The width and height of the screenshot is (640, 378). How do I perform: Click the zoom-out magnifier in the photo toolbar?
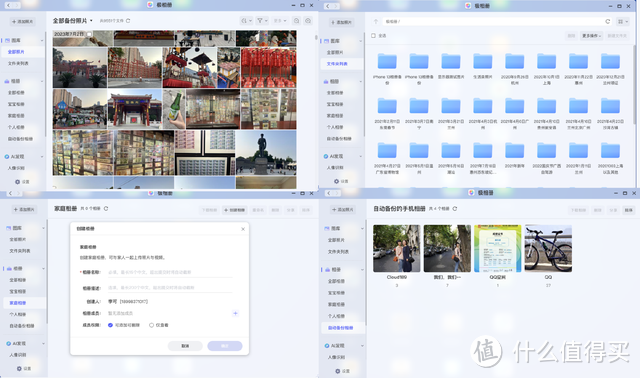(x=297, y=20)
